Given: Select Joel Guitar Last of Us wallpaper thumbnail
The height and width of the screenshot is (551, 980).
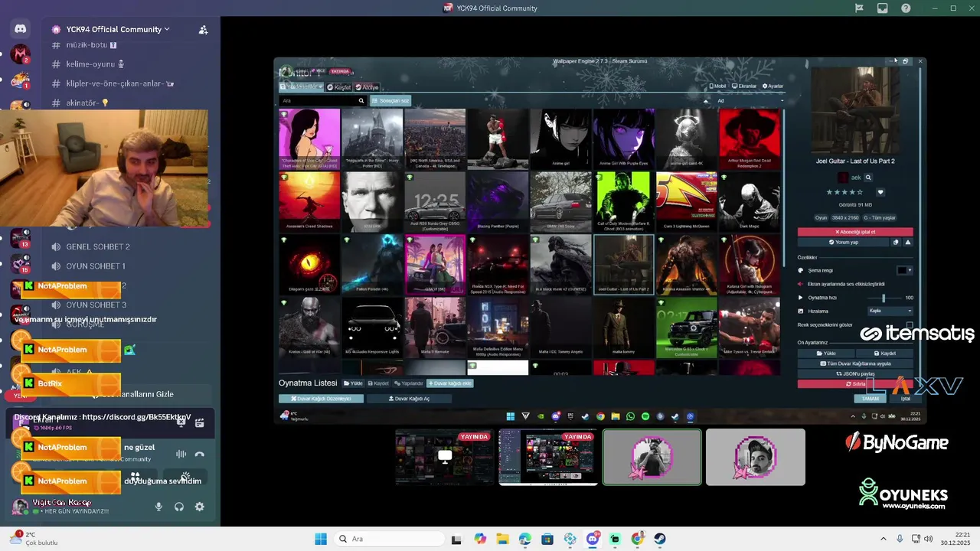Looking at the screenshot, I should (624, 265).
